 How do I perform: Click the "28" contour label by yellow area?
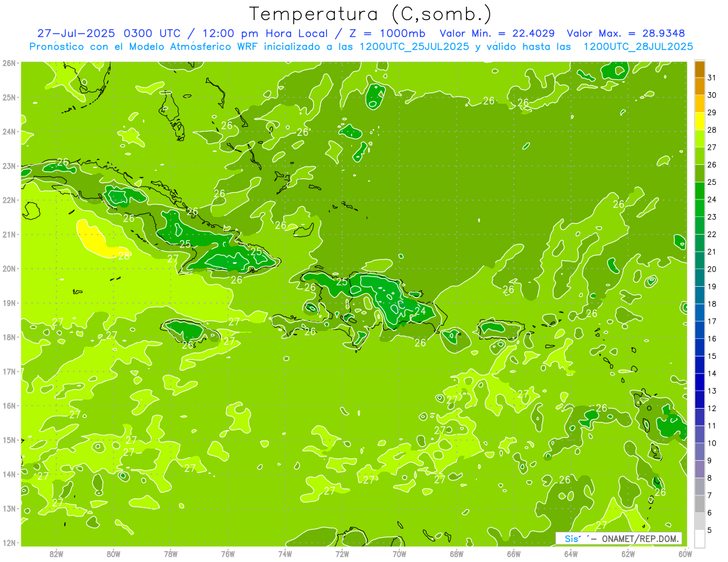coord(124,256)
